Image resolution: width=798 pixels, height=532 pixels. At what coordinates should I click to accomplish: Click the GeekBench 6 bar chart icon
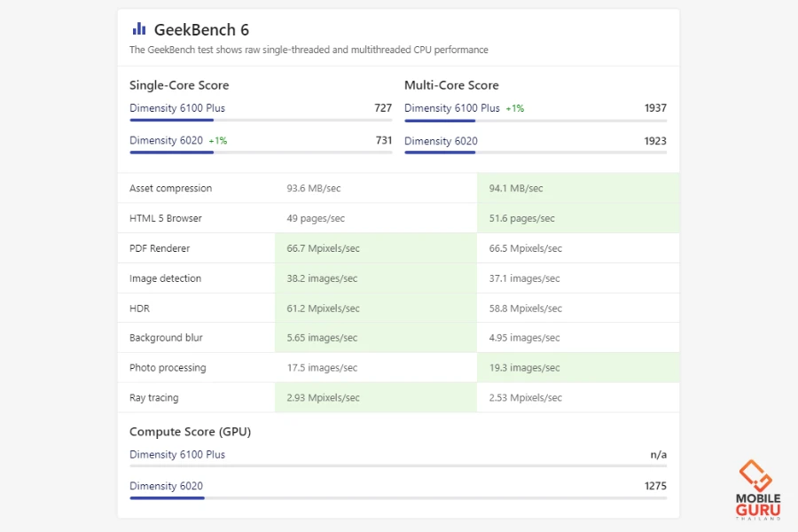138,29
